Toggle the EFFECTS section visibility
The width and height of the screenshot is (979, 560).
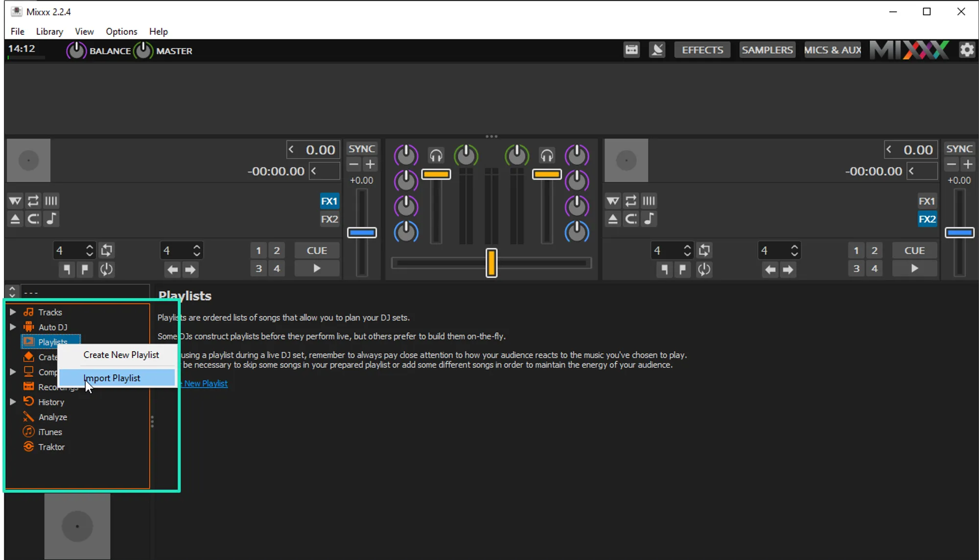[x=702, y=50]
